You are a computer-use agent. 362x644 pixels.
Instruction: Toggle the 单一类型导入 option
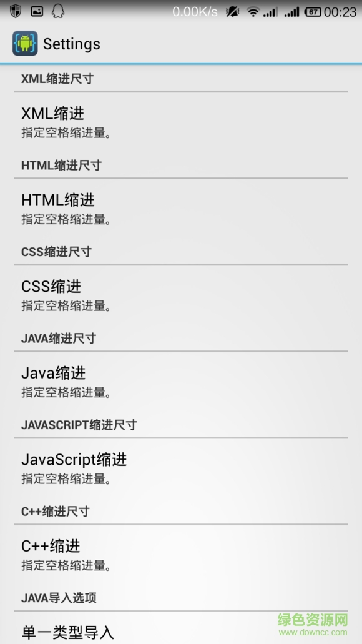coord(181,628)
